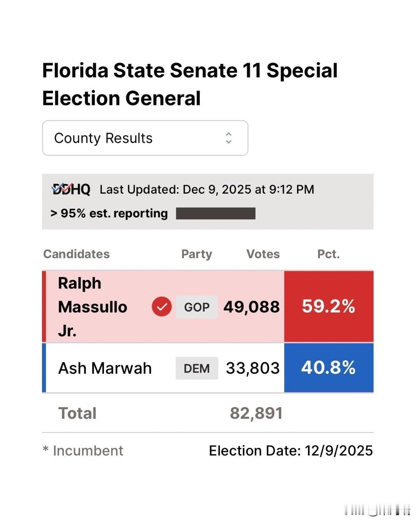Select the Ralph Massullo Jr. candidate name
Image resolution: width=420 pixels, height=525 pixels.
(93, 307)
